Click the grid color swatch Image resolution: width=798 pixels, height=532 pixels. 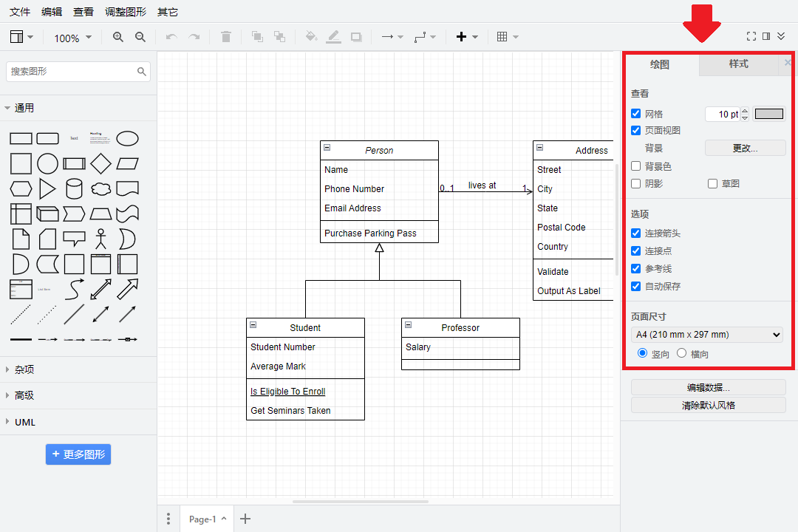[768, 114]
